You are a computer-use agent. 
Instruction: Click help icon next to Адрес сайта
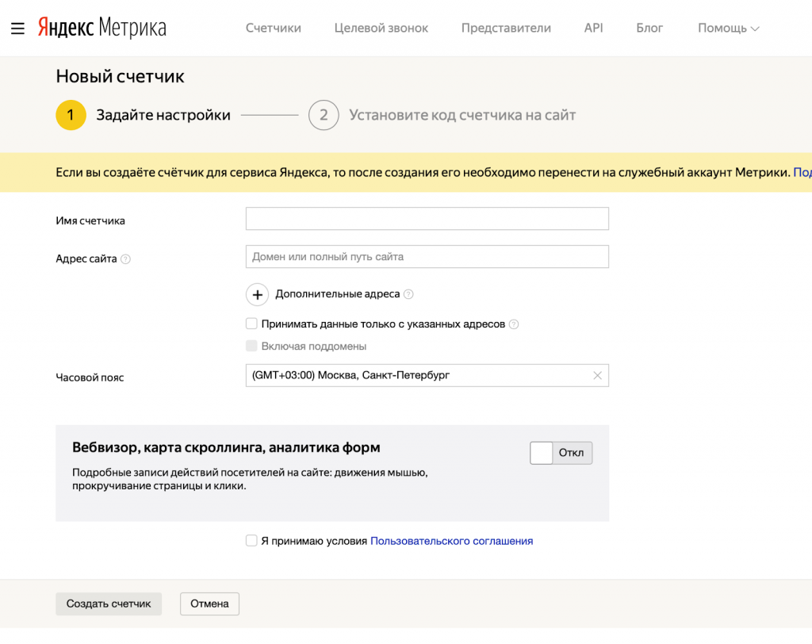(125, 259)
